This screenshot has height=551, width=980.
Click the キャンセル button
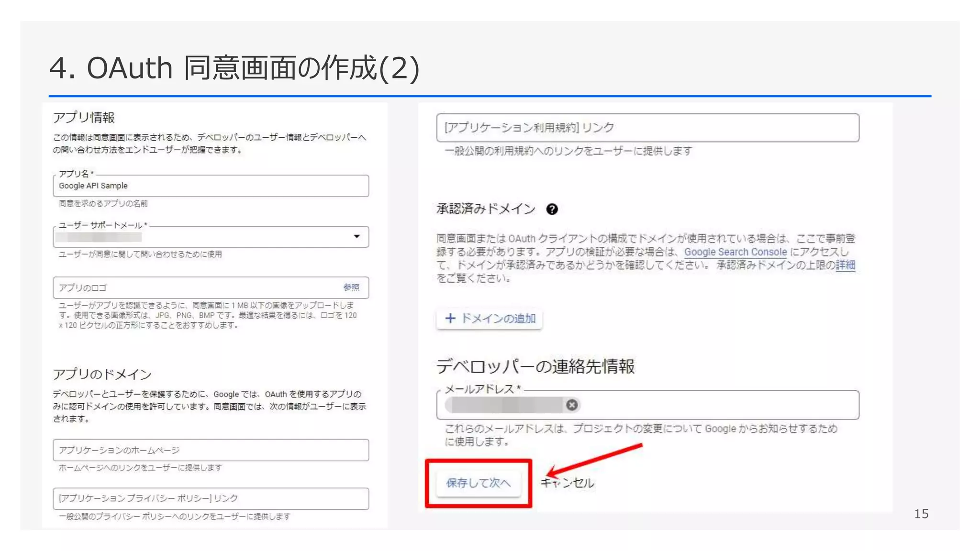click(x=568, y=483)
